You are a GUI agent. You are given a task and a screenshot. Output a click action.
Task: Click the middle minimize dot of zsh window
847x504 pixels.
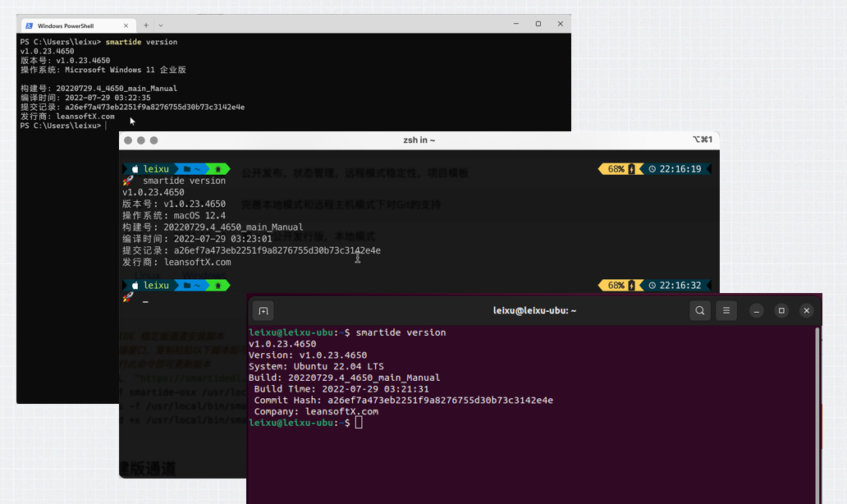tap(141, 140)
